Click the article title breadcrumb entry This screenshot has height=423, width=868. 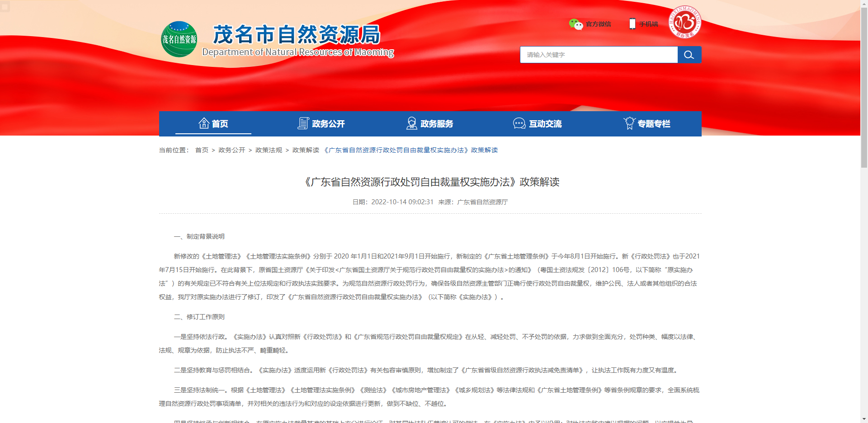pos(410,150)
